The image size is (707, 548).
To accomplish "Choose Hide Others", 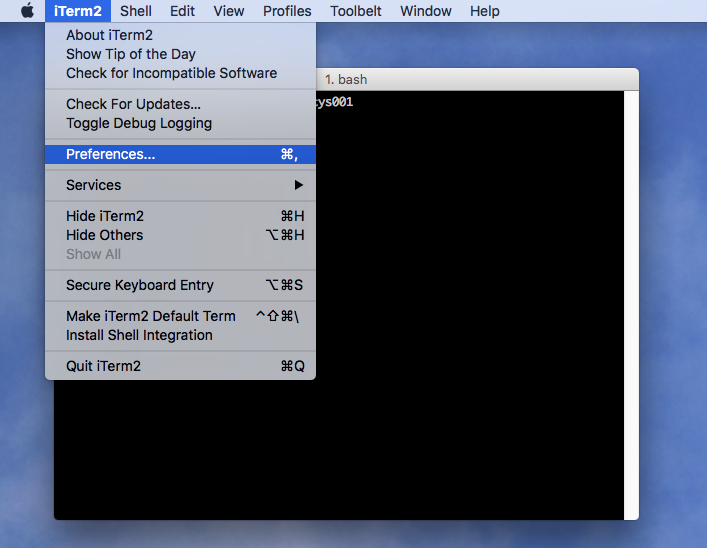I will tap(180, 235).
